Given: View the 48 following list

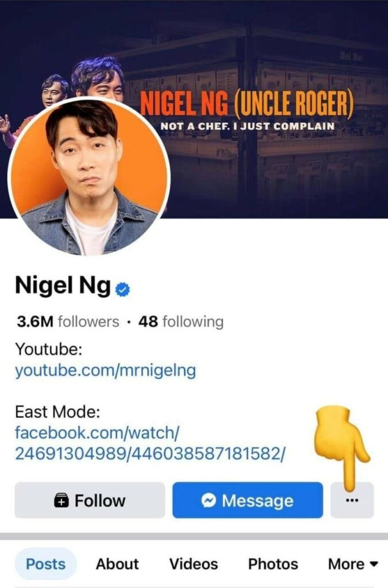Looking at the screenshot, I should tap(181, 322).
